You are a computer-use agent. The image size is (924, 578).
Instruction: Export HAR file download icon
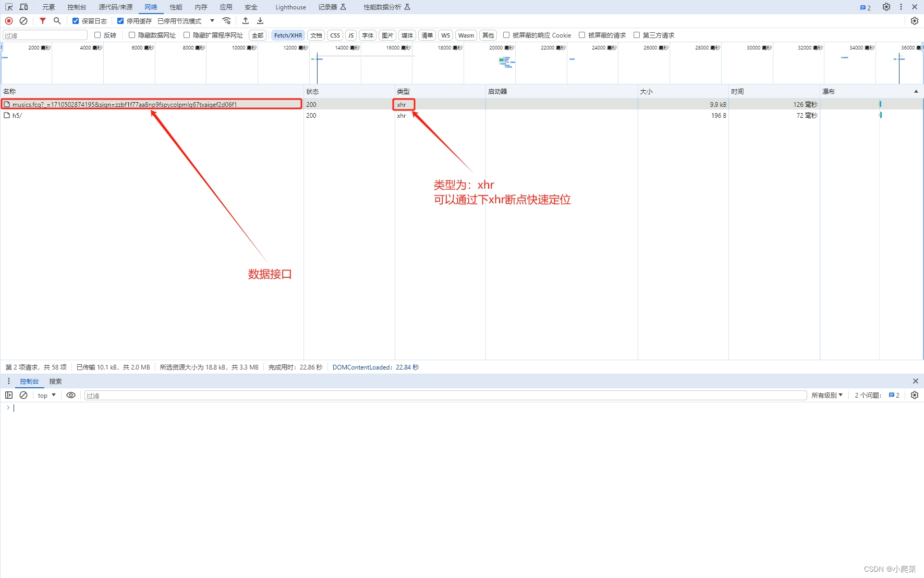[260, 21]
